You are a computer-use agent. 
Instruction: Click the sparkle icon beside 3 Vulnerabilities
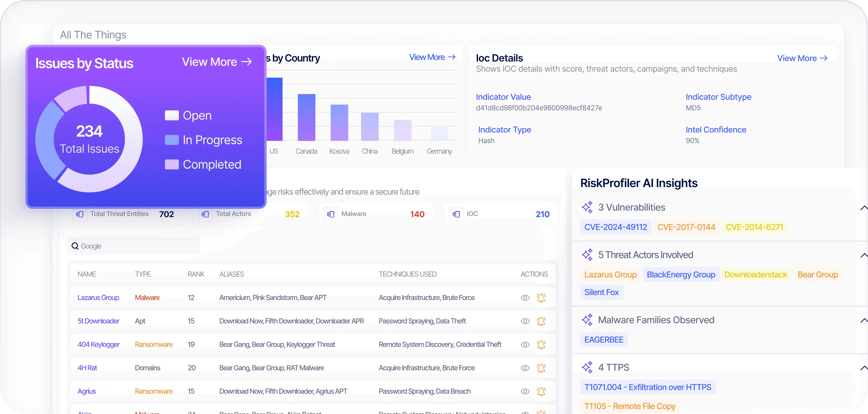(x=588, y=207)
